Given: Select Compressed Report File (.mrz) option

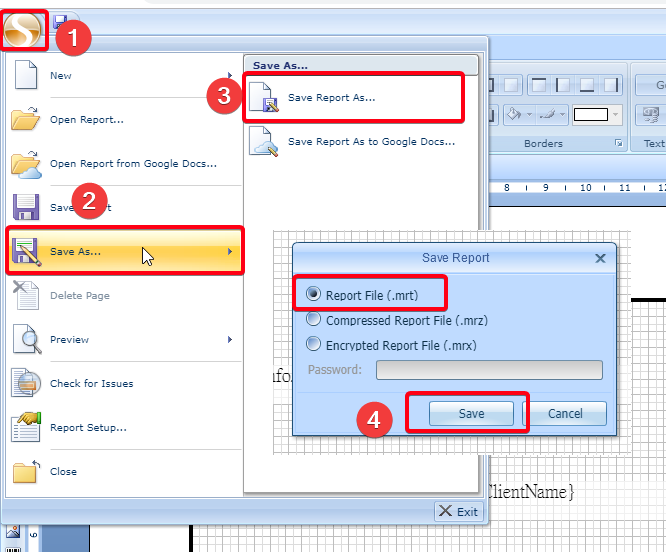Looking at the screenshot, I should [314, 320].
